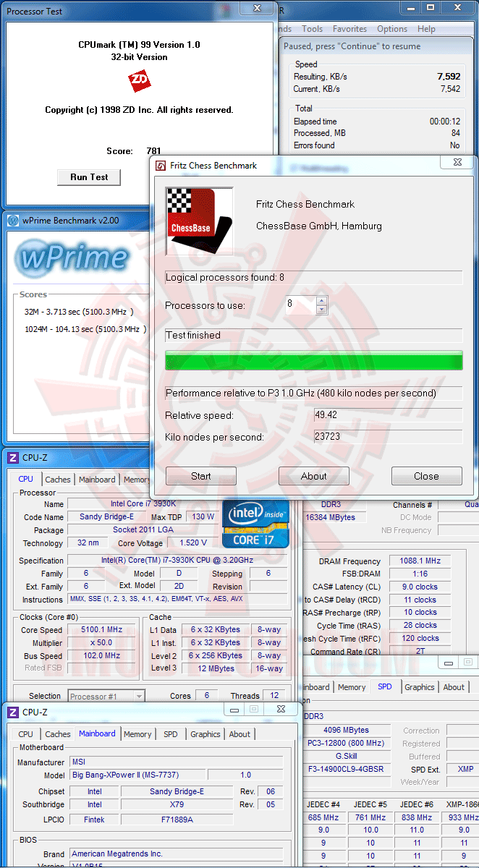
Task: Click the Code Name field Sandy Bridge-E
Action: (x=106, y=516)
